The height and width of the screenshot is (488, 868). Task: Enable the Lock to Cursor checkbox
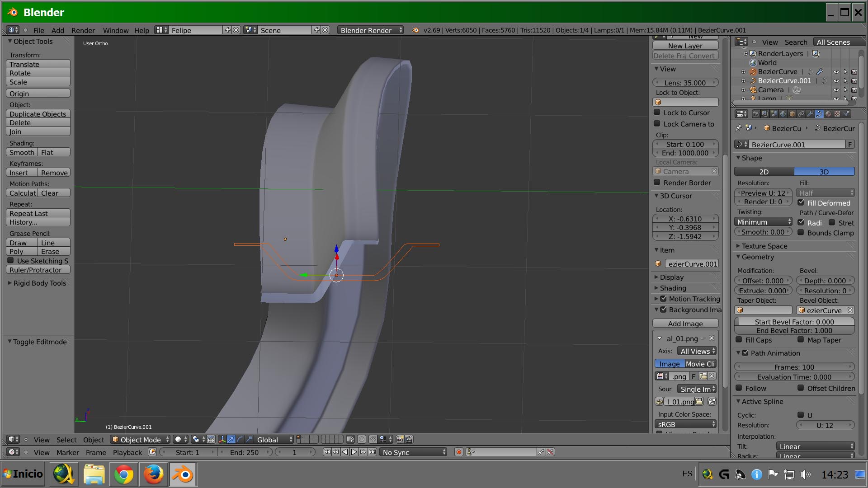(x=657, y=113)
